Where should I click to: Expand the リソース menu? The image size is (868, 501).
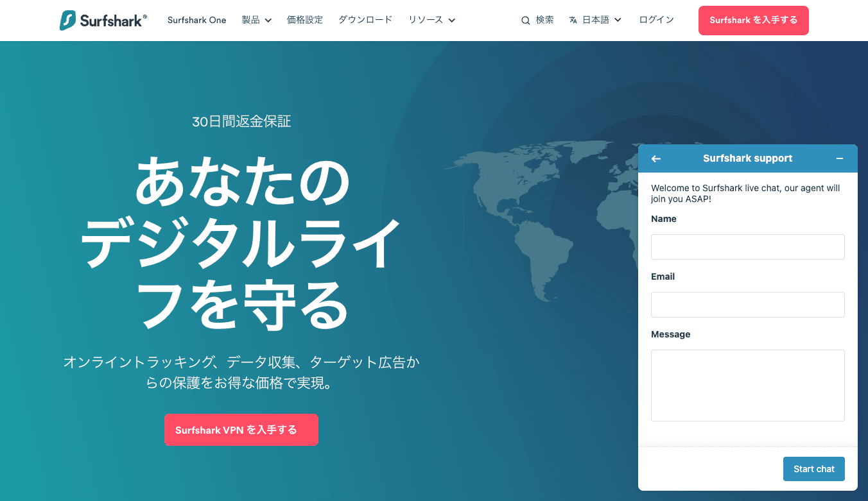432,21
